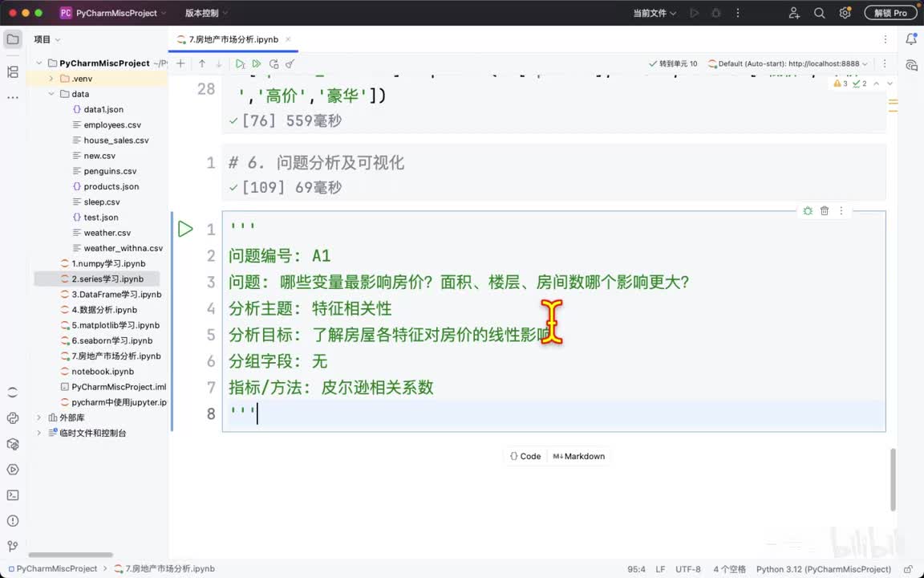
Task: Delete the cell with the trash icon
Action: coord(825,210)
